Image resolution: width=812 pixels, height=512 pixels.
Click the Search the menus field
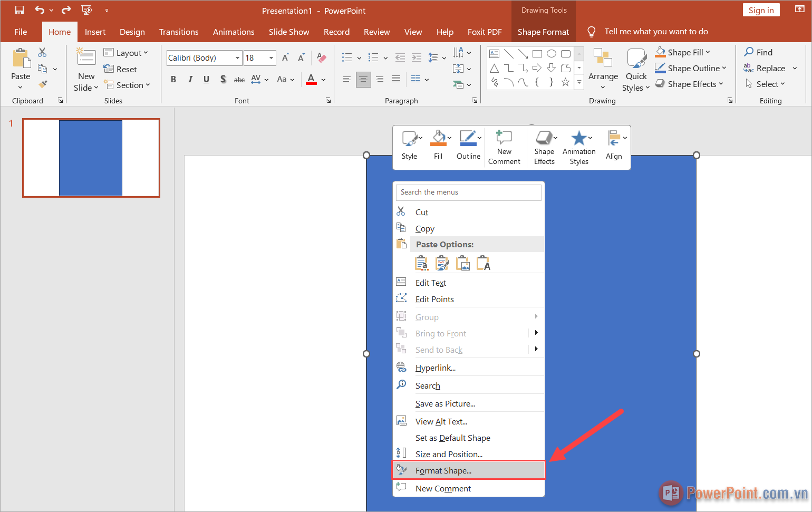click(468, 192)
